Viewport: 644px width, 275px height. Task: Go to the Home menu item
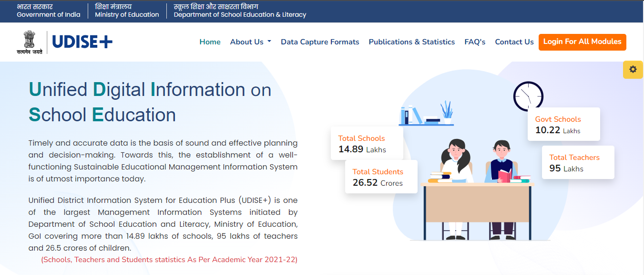(x=210, y=42)
